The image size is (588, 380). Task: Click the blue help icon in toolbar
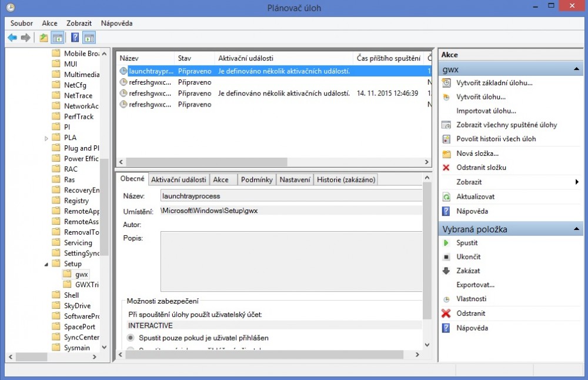(75, 38)
